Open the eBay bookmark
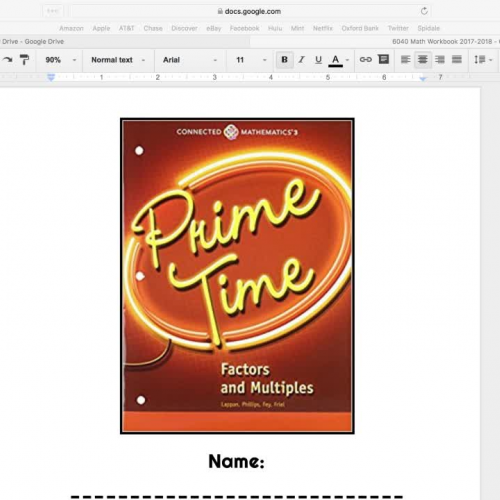The height and width of the screenshot is (500, 500). 214,28
